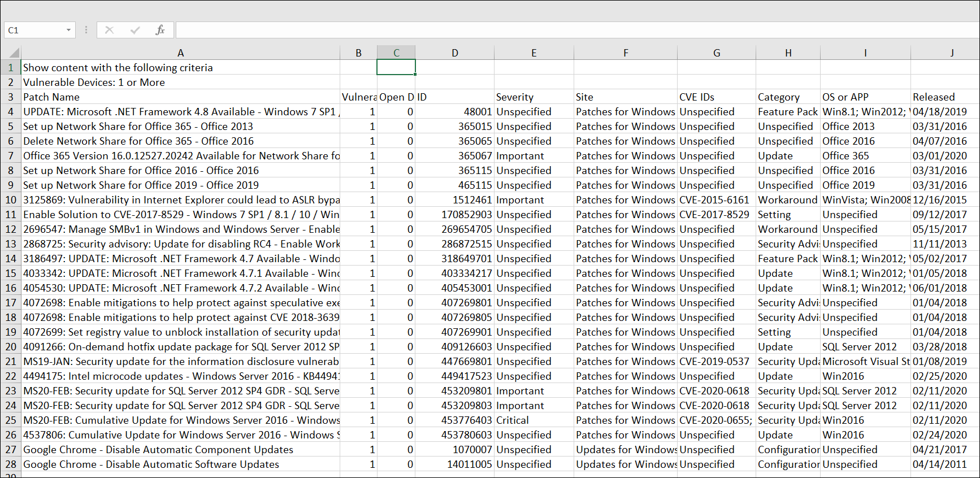This screenshot has width=980, height=478.
Task: Click the Select All corner triangle
Action: [11, 53]
